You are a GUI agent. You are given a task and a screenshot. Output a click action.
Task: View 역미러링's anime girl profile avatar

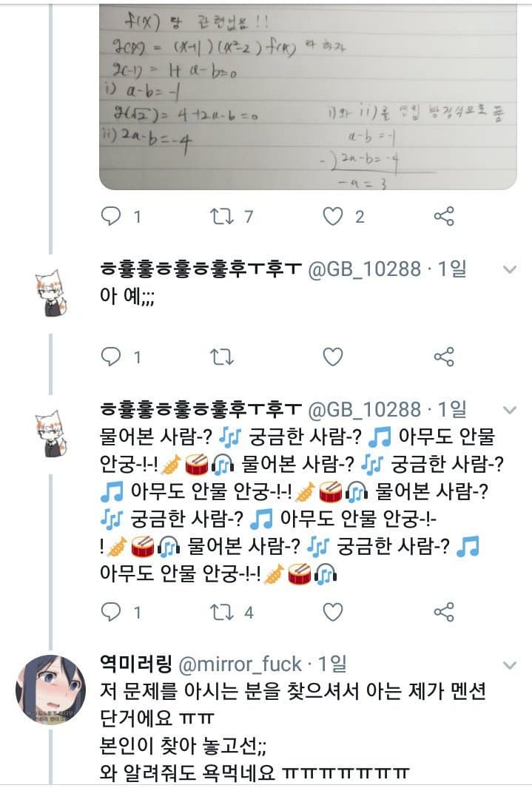[50, 690]
